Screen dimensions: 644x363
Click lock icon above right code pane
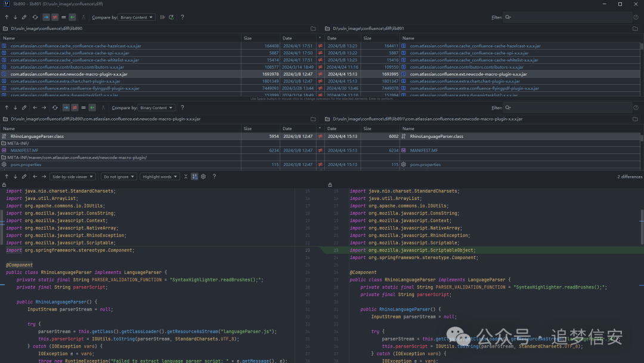[330, 185]
